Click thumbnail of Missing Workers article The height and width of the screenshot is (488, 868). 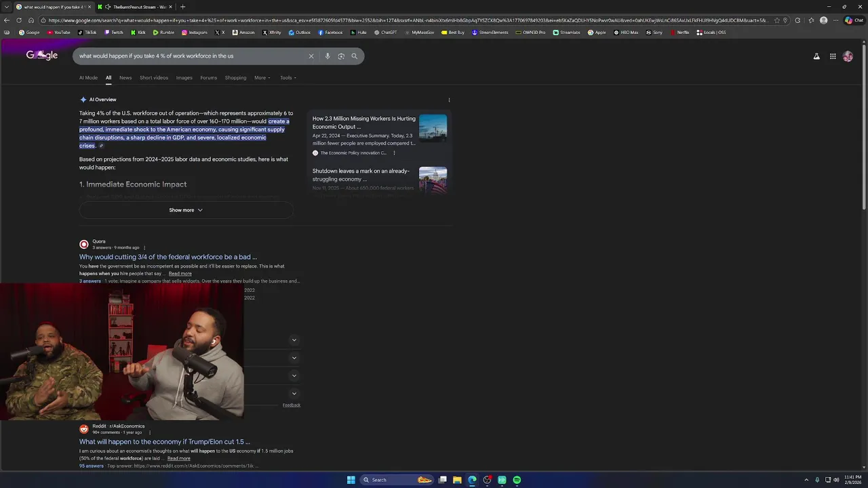coord(433,128)
